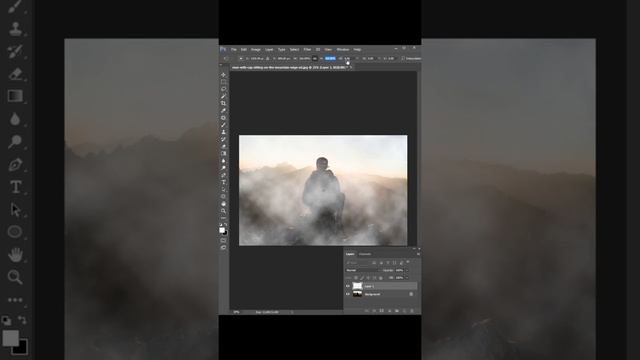Open the Filter menu
The image size is (640, 360).
click(x=307, y=49)
